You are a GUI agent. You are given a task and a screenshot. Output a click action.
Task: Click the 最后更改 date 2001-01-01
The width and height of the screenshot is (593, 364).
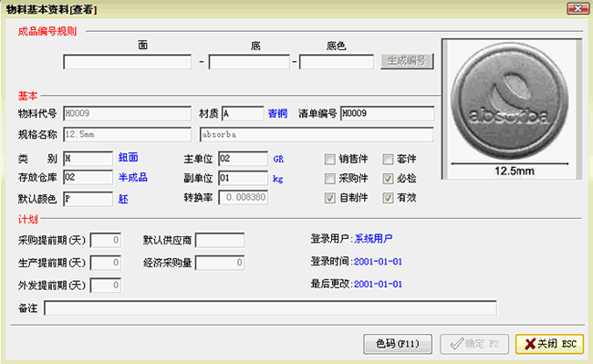[378, 285]
